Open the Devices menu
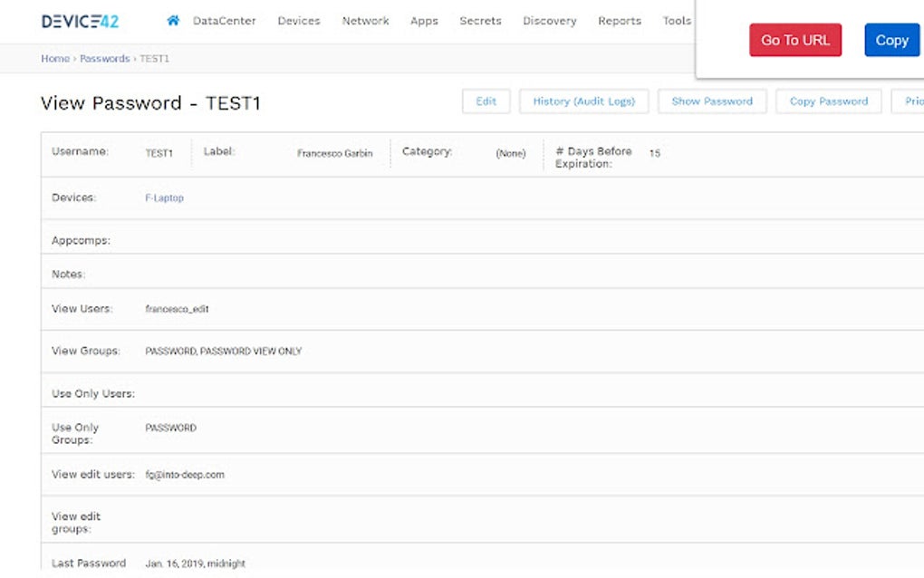Screen dimensions: 924x578 tap(299, 21)
